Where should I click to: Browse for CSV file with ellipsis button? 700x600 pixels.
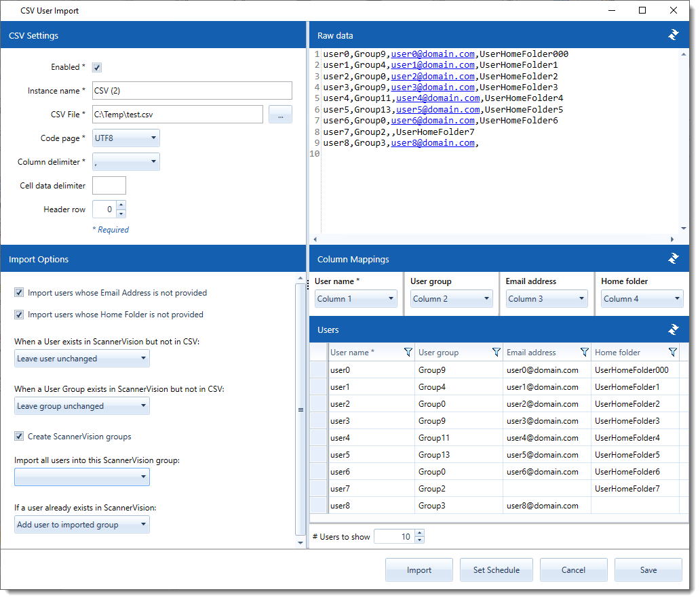(280, 115)
